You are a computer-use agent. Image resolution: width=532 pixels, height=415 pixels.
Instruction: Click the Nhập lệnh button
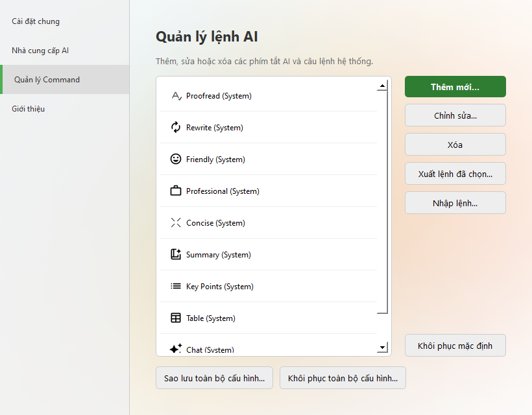tap(455, 203)
